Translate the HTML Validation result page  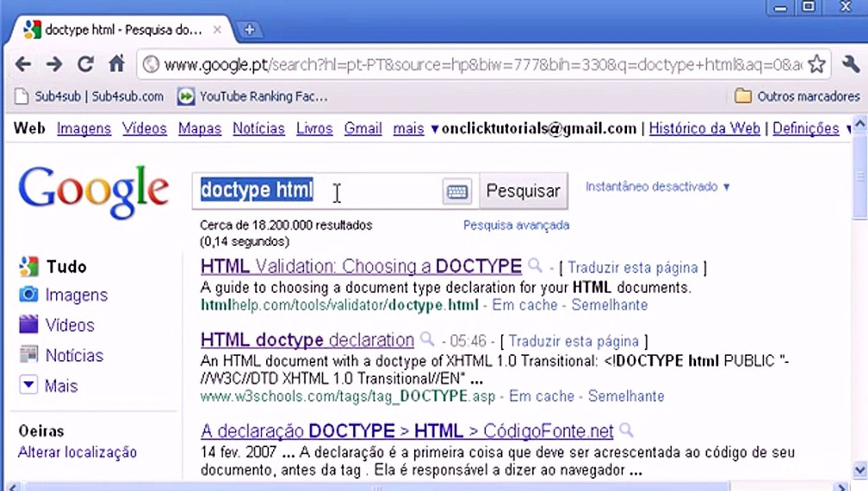tap(633, 267)
